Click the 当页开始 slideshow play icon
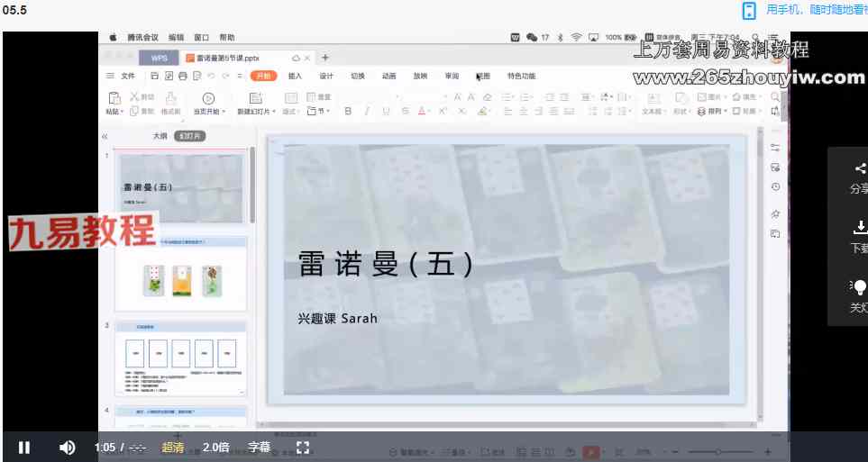 (x=208, y=98)
